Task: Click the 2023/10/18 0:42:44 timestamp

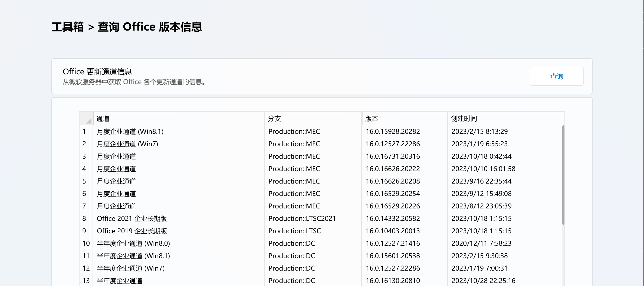Action: coord(481,156)
